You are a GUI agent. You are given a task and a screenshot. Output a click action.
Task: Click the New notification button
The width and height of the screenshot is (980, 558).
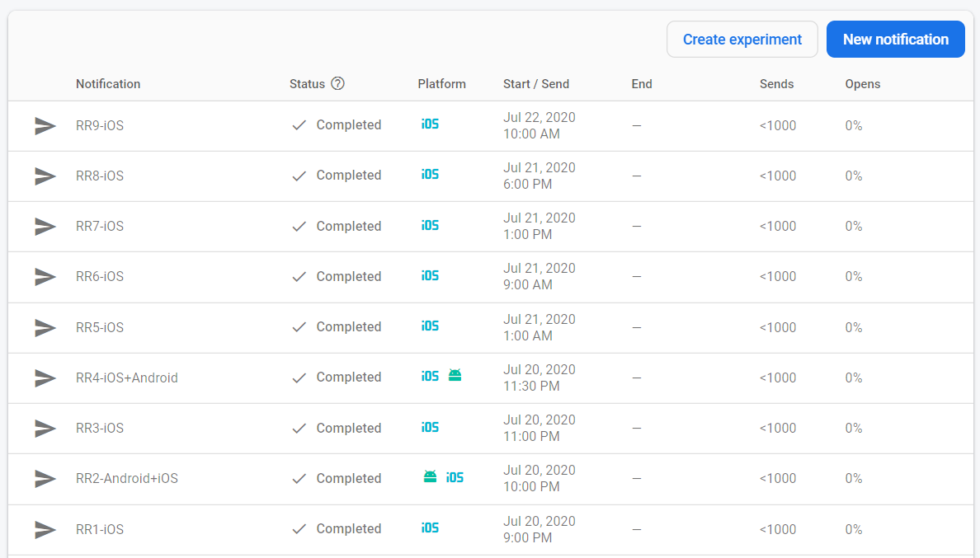pos(896,40)
